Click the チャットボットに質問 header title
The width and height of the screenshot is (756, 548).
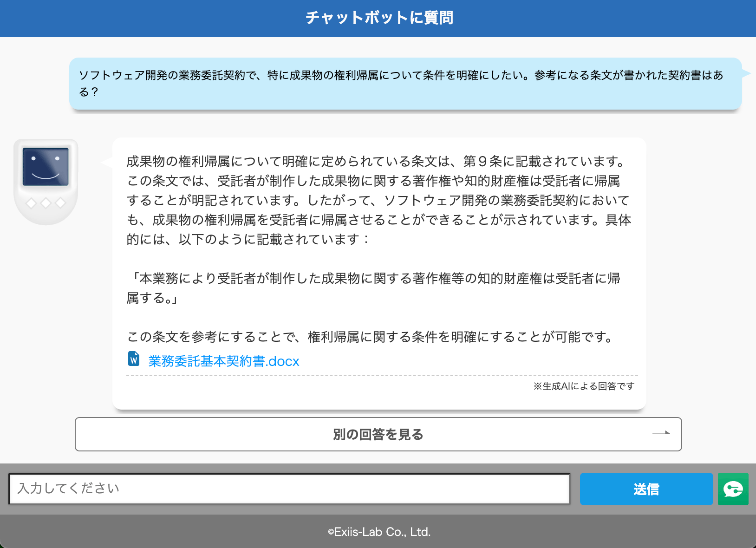point(379,18)
